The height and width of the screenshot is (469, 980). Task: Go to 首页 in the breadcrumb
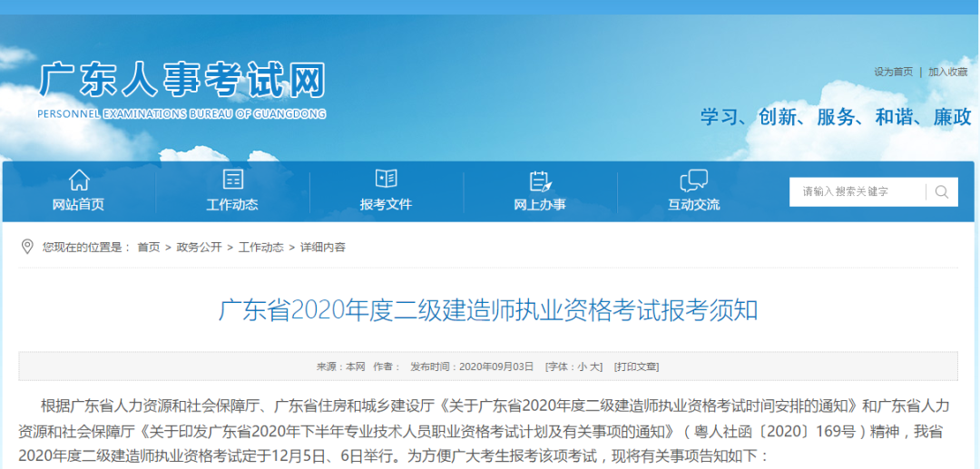[149, 248]
